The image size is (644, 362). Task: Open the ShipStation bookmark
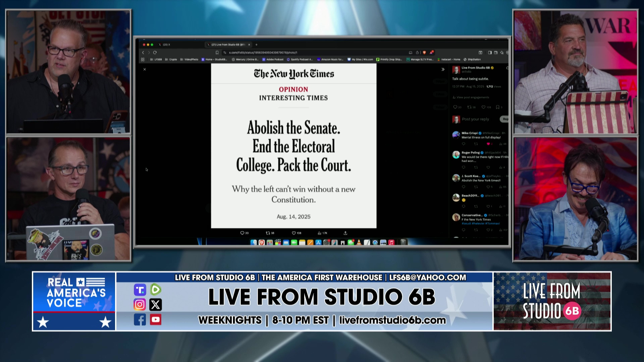(x=472, y=59)
